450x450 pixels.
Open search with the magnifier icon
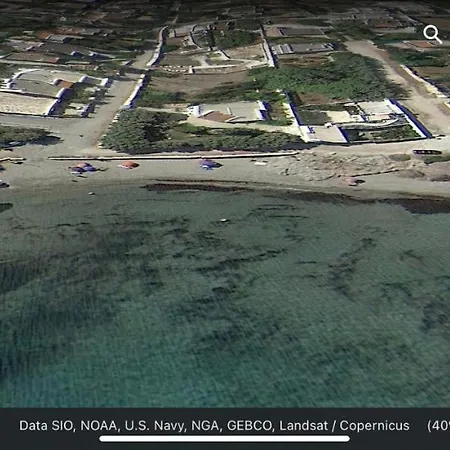[432, 34]
